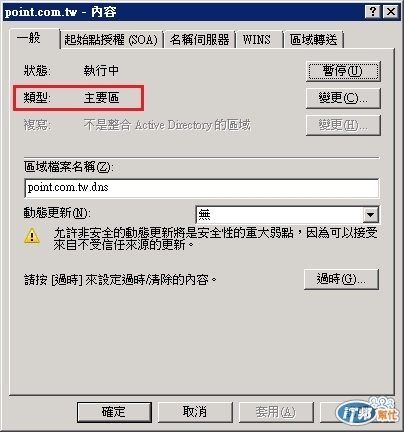Select the 動態更新 combo box showing 無
This screenshot has height=432, width=404.
click(287, 215)
